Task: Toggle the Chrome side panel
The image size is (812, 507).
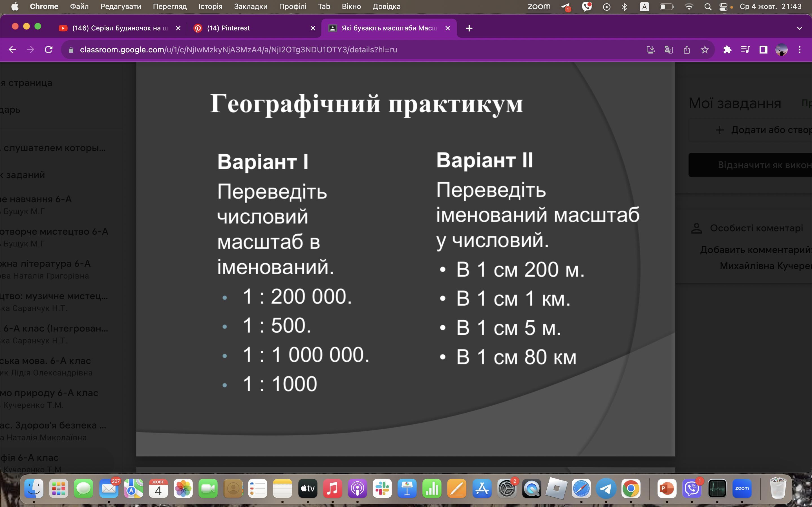Action: click(x=763, y=50)
